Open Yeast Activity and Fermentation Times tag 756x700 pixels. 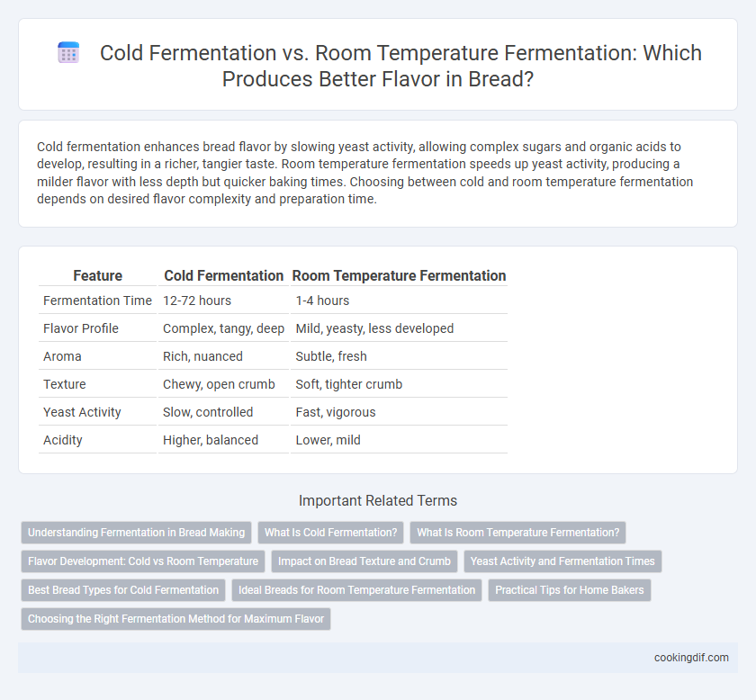[562, 561]
